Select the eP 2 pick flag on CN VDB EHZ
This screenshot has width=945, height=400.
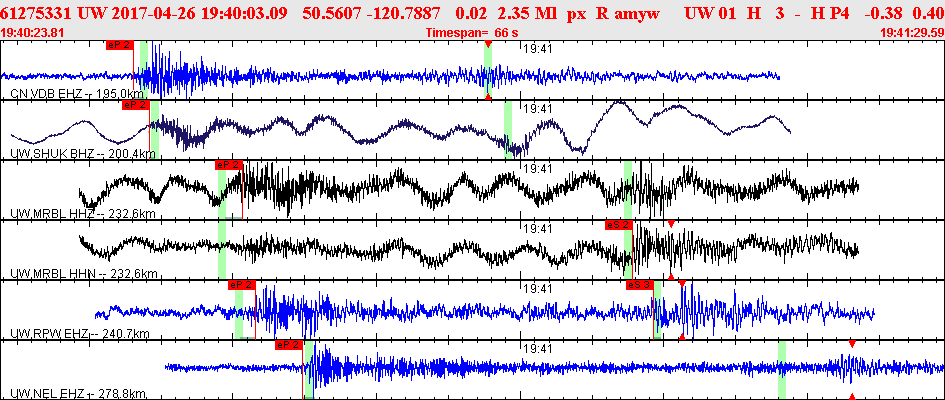(119, 45)
